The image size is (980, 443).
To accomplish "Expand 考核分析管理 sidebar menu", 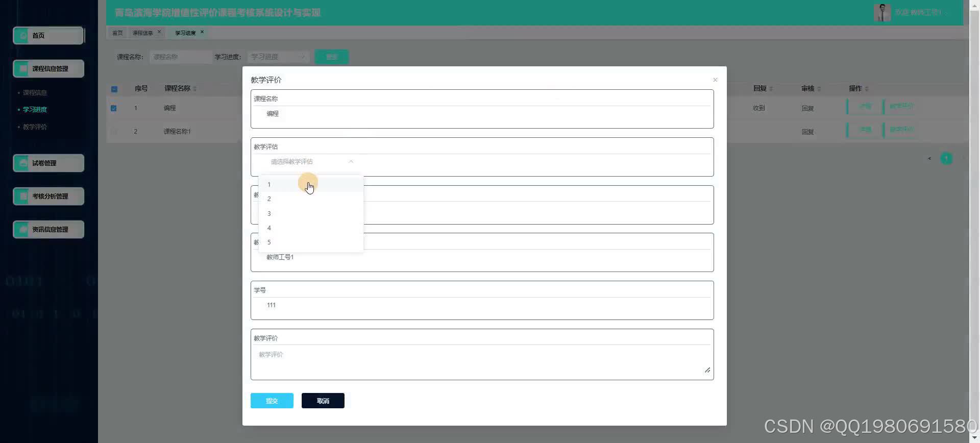I will [x=48, y=196].
